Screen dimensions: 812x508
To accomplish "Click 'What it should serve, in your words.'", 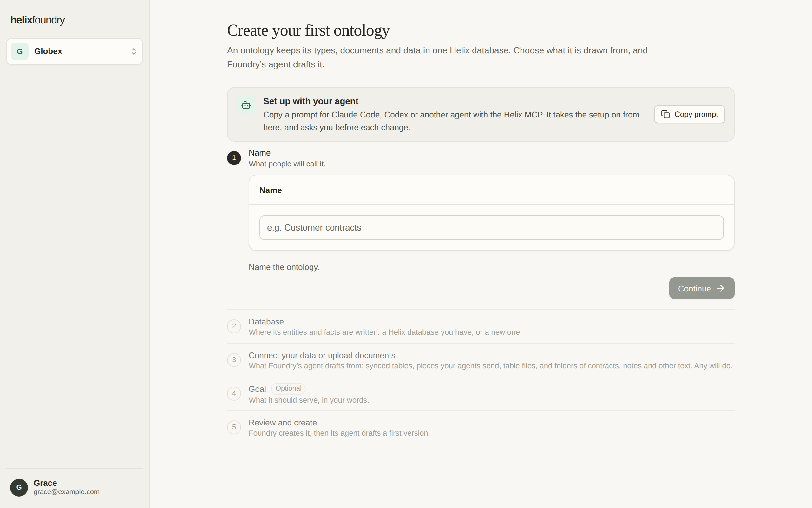I will [309, 400].
